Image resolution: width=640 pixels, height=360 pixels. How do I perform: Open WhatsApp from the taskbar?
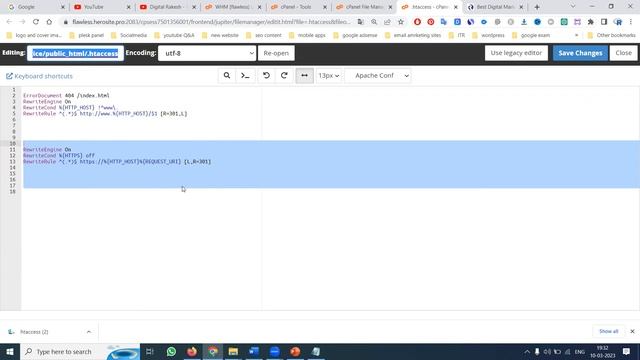pos(171,351)
